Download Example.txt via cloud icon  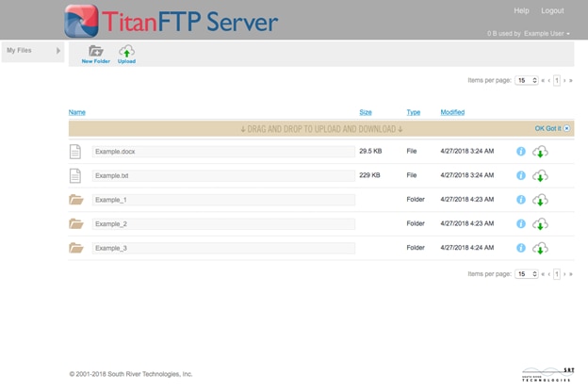(540, 176)
